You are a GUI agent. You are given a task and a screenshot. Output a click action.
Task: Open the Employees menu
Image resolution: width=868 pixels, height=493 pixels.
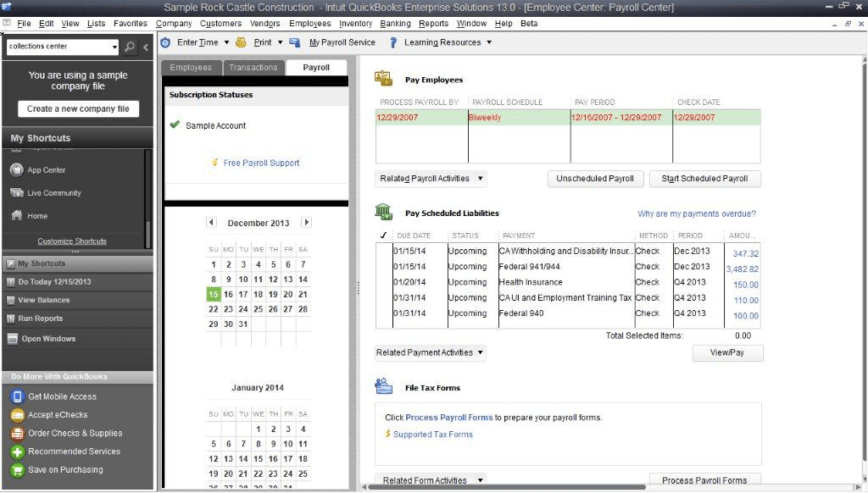click(310, 24)
